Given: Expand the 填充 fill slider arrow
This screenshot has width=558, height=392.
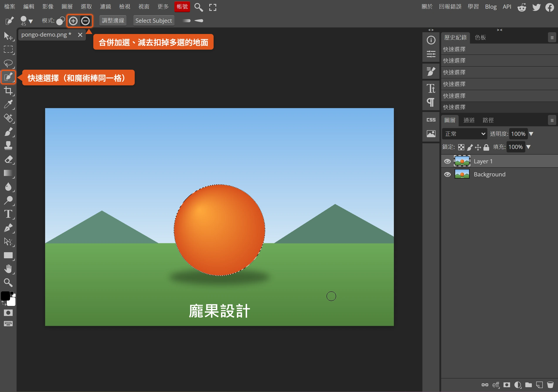Looking at the screenshot, I should (x=528, y=147).
